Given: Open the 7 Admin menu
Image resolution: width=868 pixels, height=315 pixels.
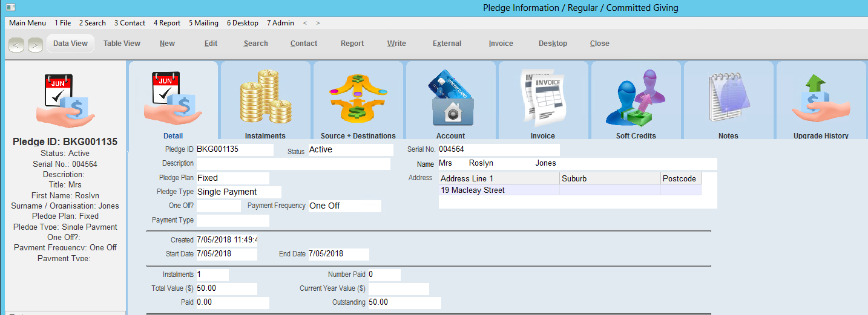Looking at the screenshot, I should [280, 23].
